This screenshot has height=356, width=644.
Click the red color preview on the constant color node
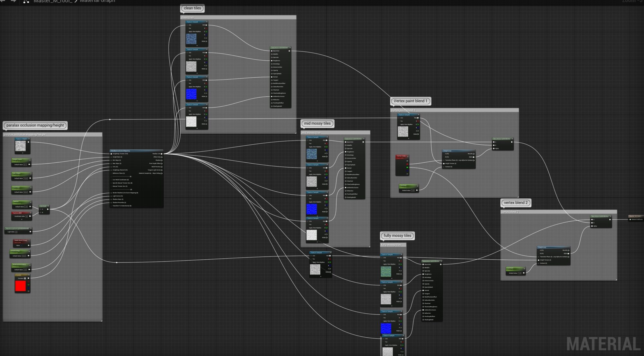(20, 286)
